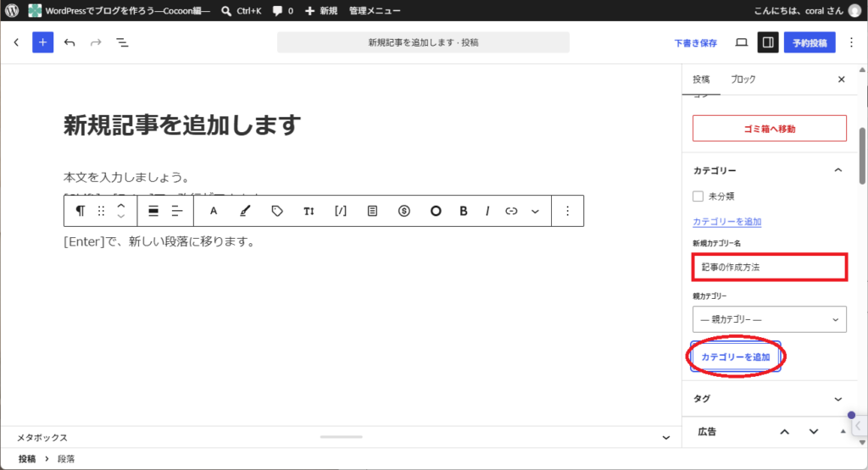Viewport: 868px width, 470px height.
Task: Click the カテゴリーを追加 link
Action: pyautogui.click(x=726, y=222)
